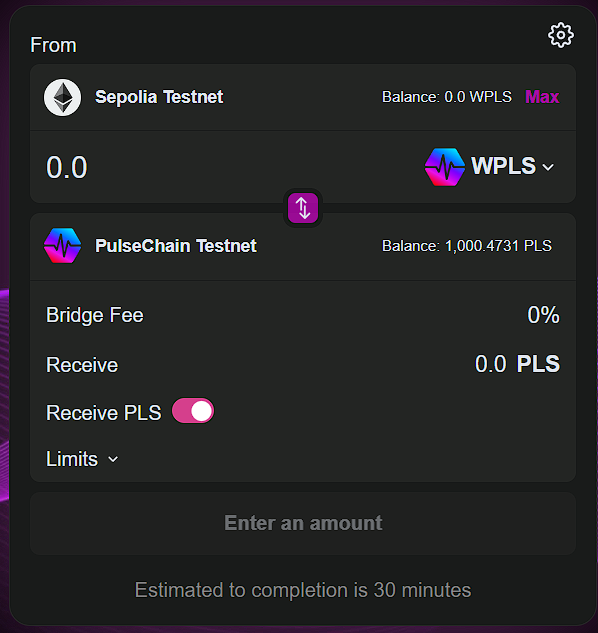The width and height of the screenshot is (598, 633).
Task: Click the Bridge Fee label
Action: click(94, 315)
